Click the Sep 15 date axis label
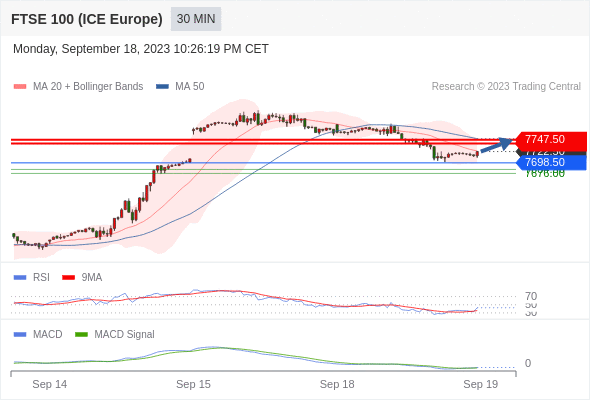Screen dimensions: 590x400 point(193,384)
